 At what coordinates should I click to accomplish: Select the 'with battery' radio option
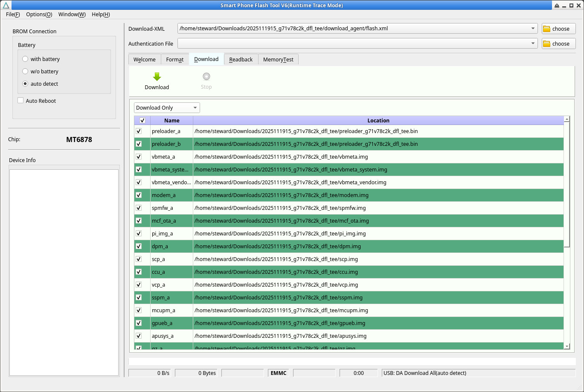(x=25, y=59)
